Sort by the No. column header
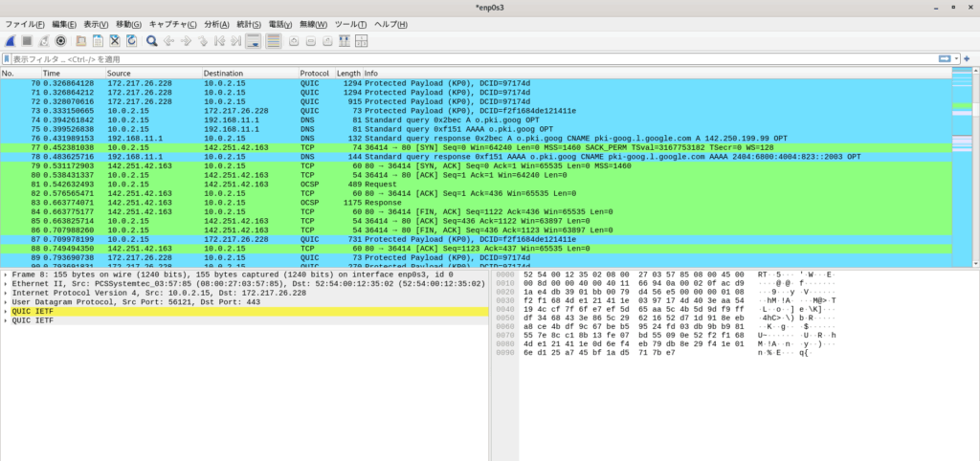The image size is (980, 461). tap(21, 73)
